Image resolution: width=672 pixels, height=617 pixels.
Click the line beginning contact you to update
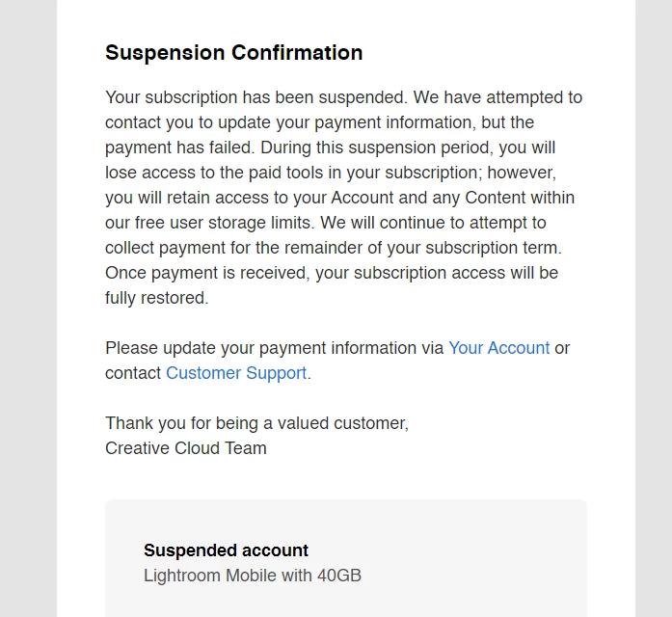319,122
